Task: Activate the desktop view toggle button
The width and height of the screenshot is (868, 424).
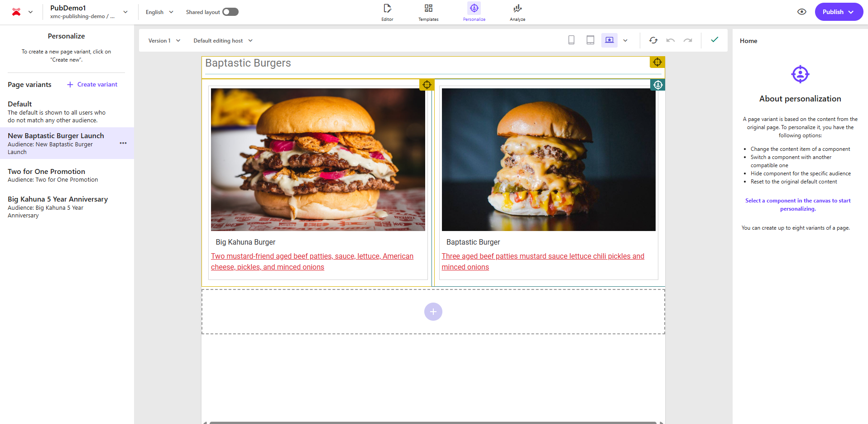Action: pyautogui.click(x=609, y=40)
